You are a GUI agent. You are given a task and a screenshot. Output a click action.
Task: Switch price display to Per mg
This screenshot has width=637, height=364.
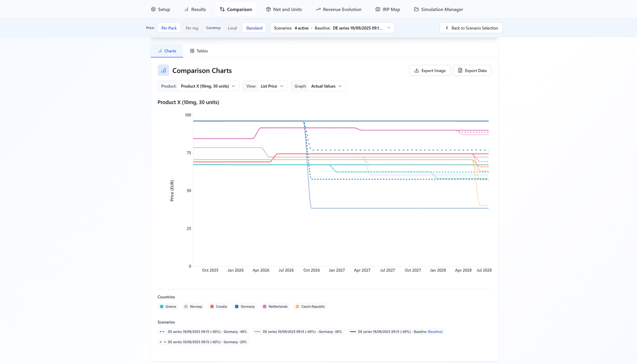tap(192, 28)
